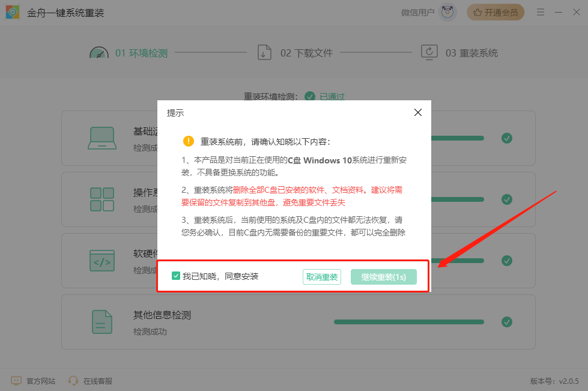Click the four-squares operating system icon
The width and height of the screenshot is (588, 391).
pos(102,199)
